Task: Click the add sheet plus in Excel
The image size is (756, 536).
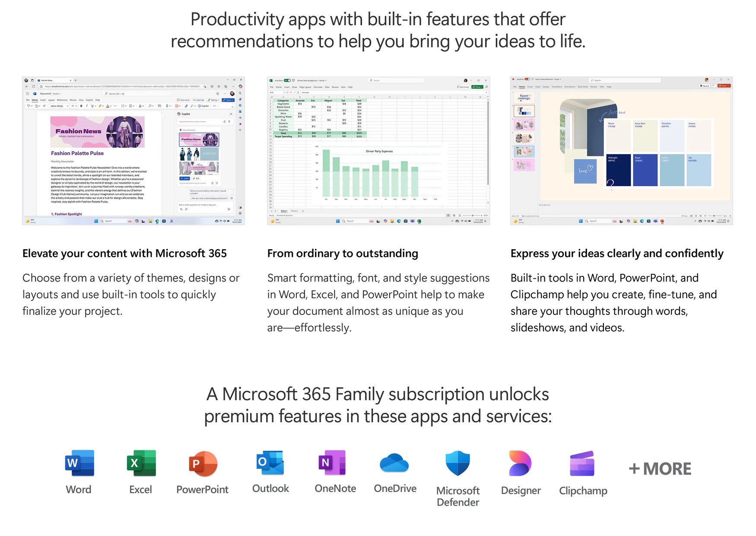Action: coord(303,211)
